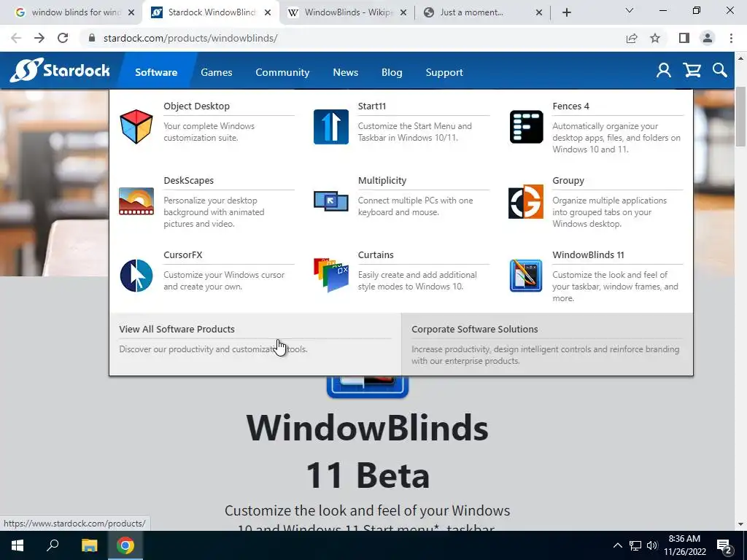Click the Start11 blue arrow icon
The height and width of the screenshot is (560, 747).
pyautogui.click(x=331, y=127)
